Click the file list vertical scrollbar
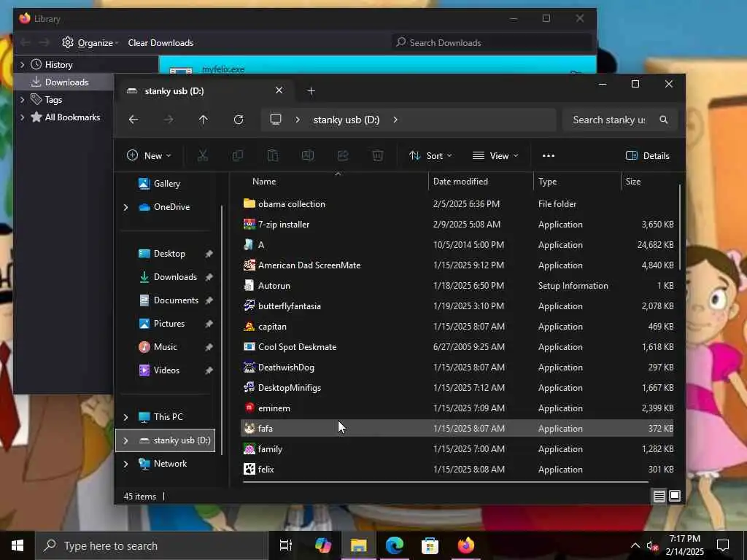747x560 pixels. [x=680, y=227]
